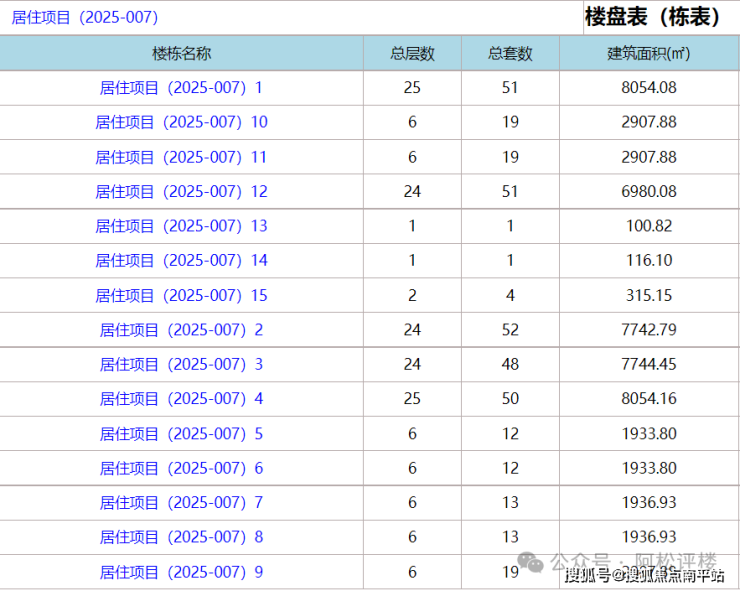Open building 居住项目 (2025-007) 2
The image size is (740, 591).
[181, 330]
